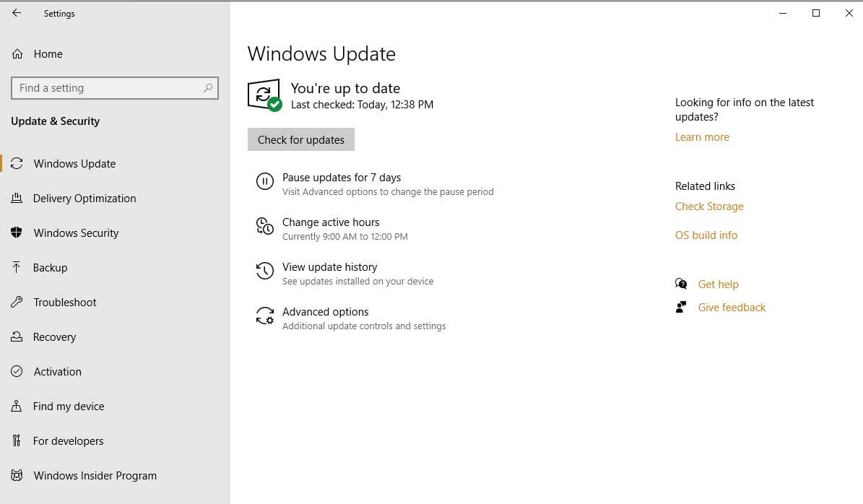The image size is (863, 504).
Task: Click the Windows Security shield icon
Action: coord(17,233)
